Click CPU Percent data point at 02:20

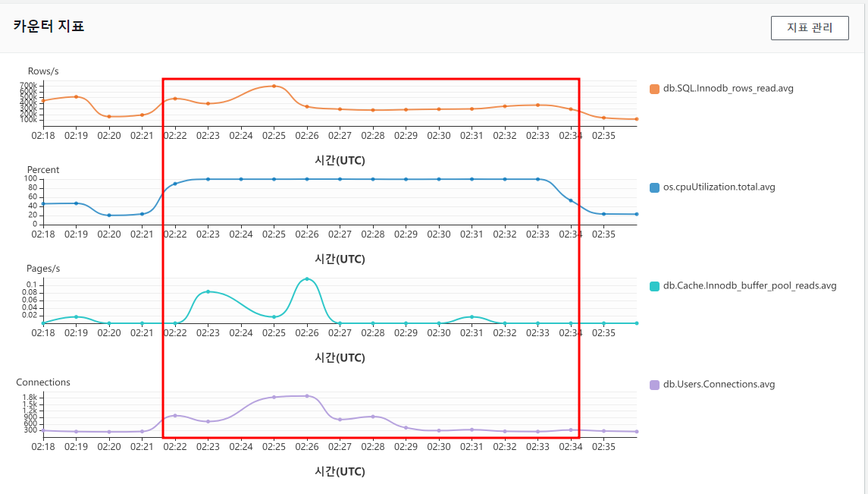109,216
